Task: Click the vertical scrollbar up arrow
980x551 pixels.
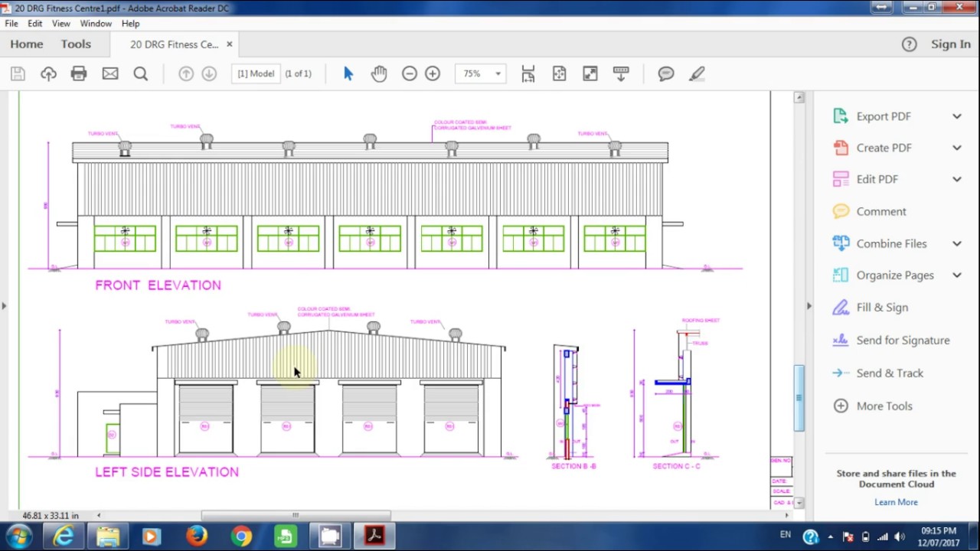Action: pyautogui.click(x=799, y=97)
